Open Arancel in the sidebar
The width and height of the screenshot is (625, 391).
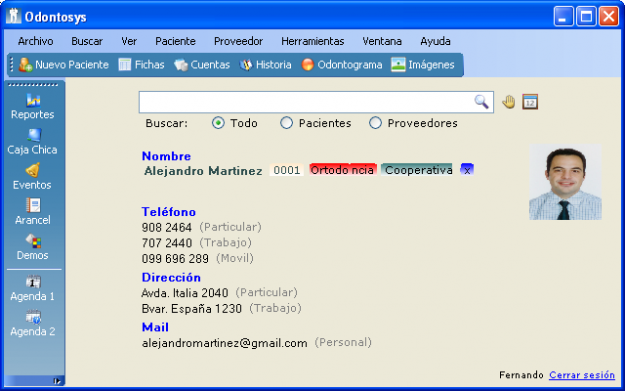pyautogui.click(x=33, y=212)
